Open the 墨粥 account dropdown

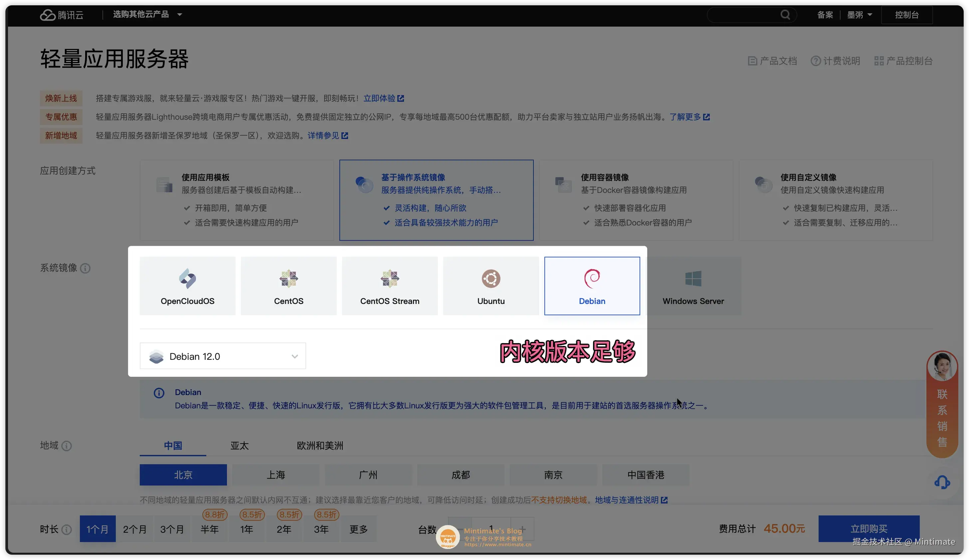coord(860,14)
